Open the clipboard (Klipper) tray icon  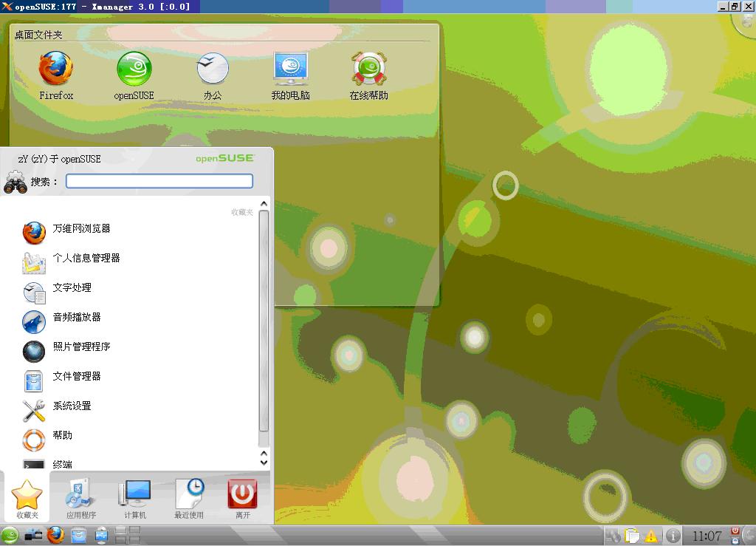(632, 536)
